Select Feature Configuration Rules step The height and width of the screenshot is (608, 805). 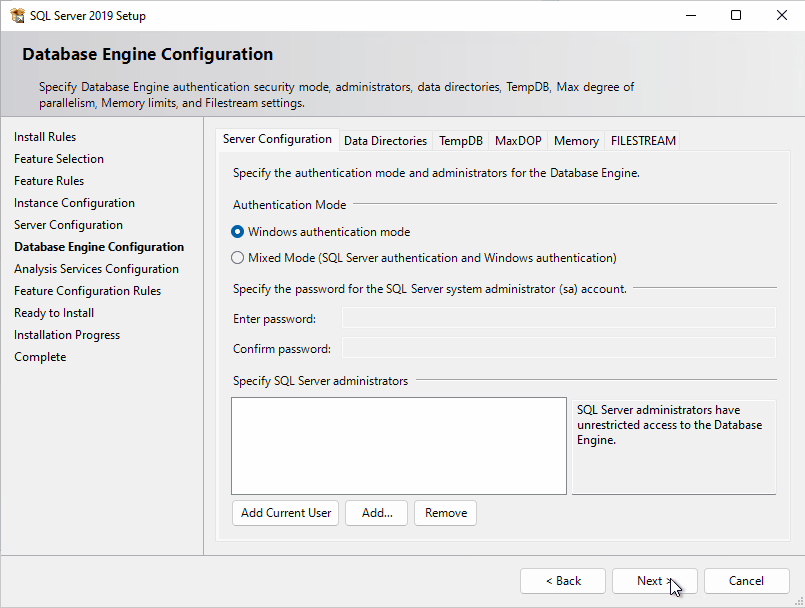87,291
